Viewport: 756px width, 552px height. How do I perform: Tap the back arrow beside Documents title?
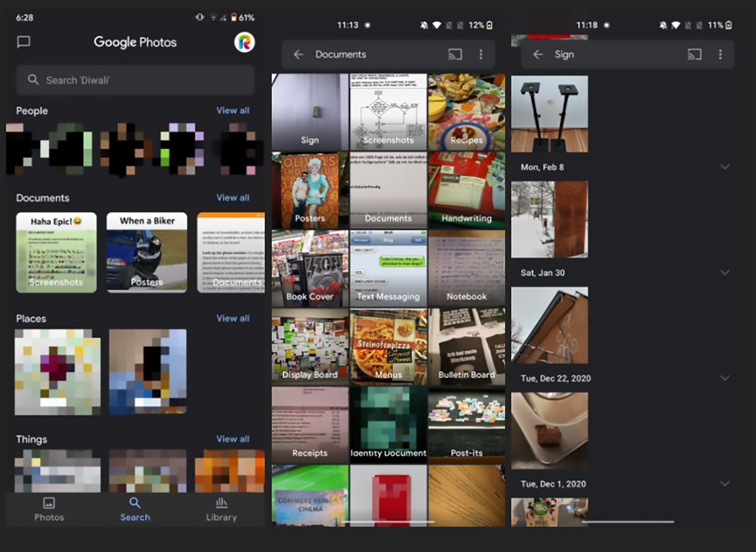pyautogui.click(x=299, y=54)
